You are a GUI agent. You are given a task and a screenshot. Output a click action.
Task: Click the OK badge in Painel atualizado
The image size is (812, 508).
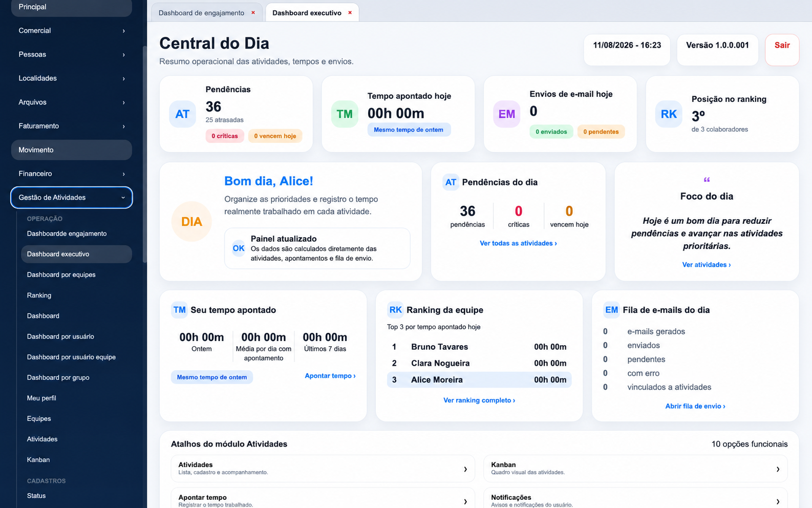239,248
